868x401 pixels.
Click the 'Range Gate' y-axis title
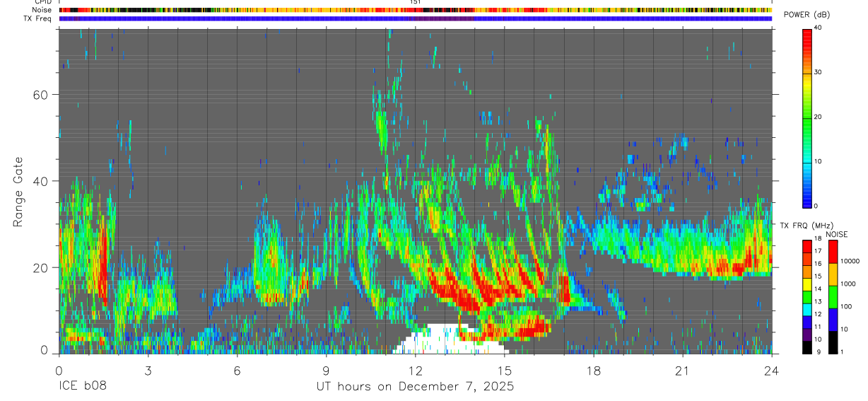click(18, 192)
